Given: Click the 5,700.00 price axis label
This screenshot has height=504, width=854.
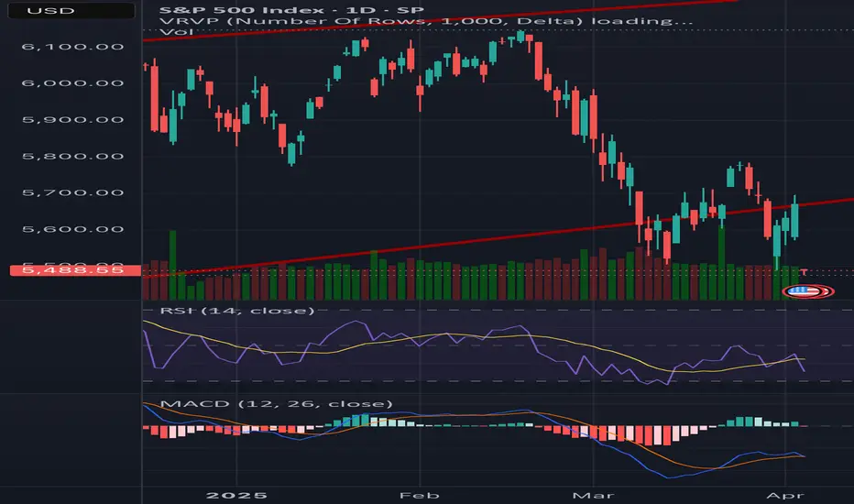Looking at the screenshot, I should click(x=72, y=192).
